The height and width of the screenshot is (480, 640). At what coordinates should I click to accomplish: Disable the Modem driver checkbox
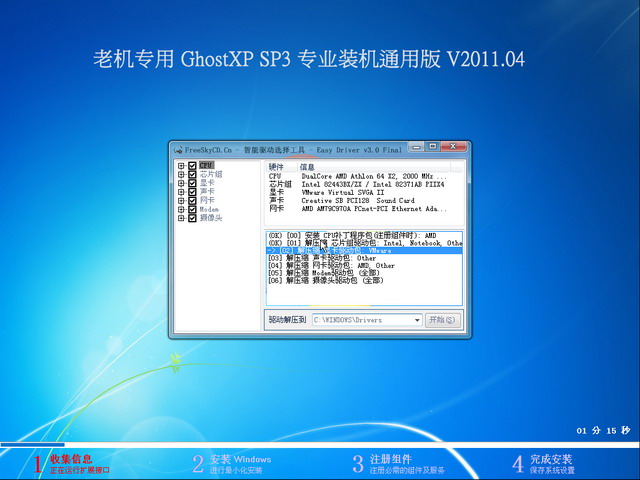pyautogui.click(x=192, y=209)
